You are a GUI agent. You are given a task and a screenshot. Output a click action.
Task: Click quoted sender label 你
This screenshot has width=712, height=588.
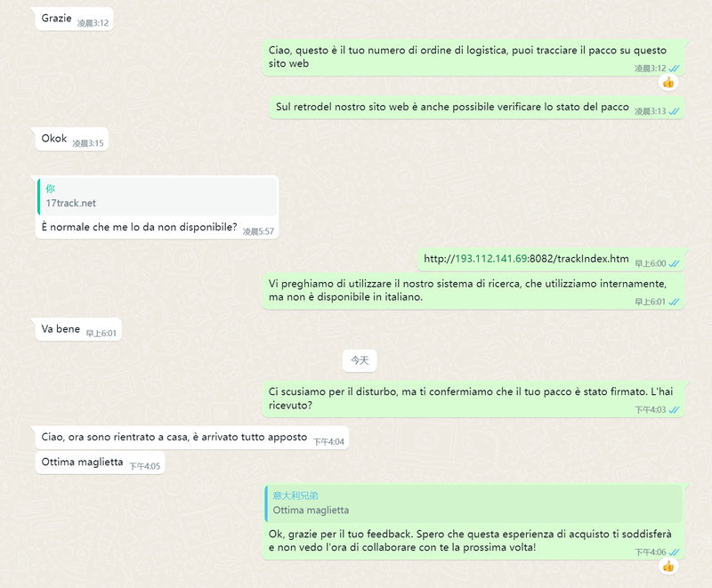(x=50, y=189)
